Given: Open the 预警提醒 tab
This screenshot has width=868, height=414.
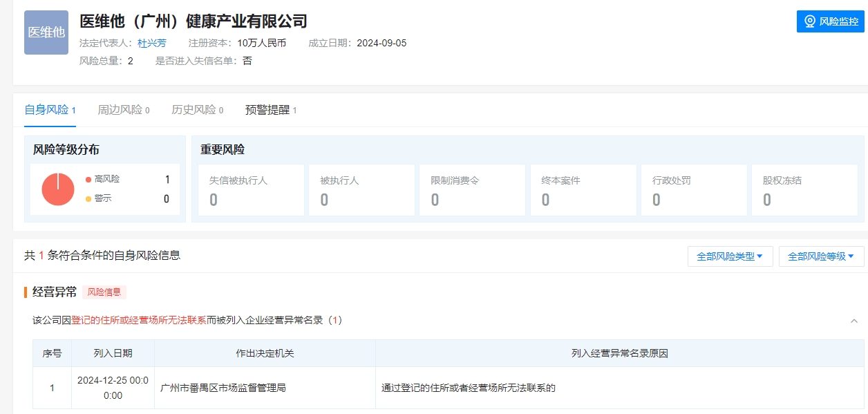Looking at the screenshot, I should click(270, 110).
